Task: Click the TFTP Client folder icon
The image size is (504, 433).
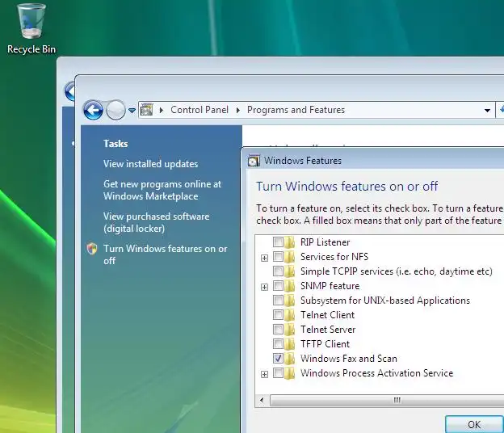Action: tap(290, 343)
